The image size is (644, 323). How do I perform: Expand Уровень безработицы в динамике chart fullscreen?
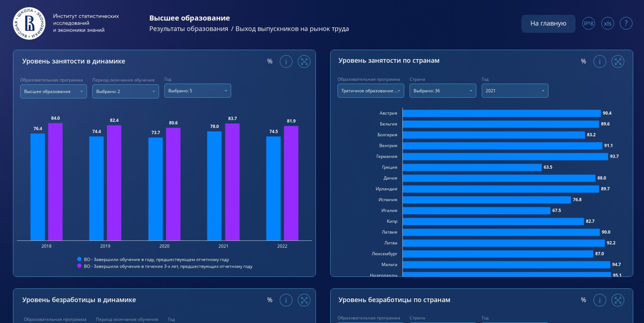304,300
